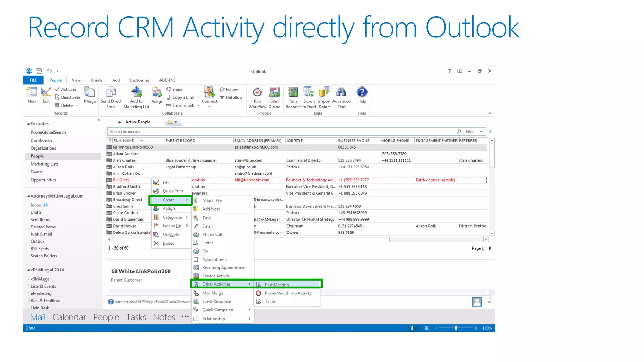
Task: Click the info icon beside See more about
Action: [x=111, y=302]
